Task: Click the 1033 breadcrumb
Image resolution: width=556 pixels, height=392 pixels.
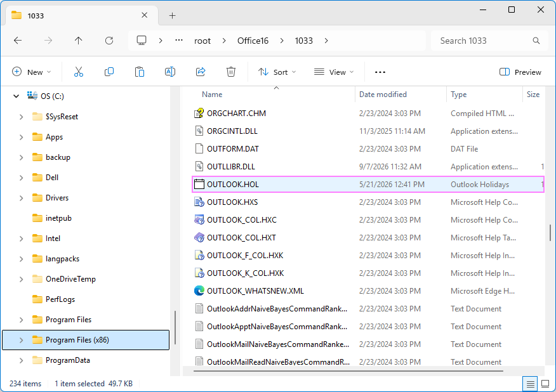Action: click(304, 41)
